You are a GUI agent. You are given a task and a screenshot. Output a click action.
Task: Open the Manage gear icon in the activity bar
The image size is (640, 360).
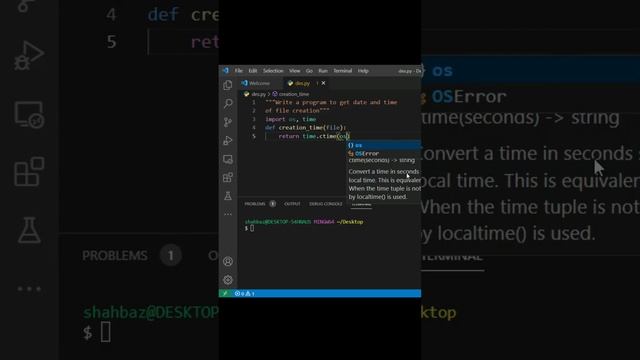(228, 280)
